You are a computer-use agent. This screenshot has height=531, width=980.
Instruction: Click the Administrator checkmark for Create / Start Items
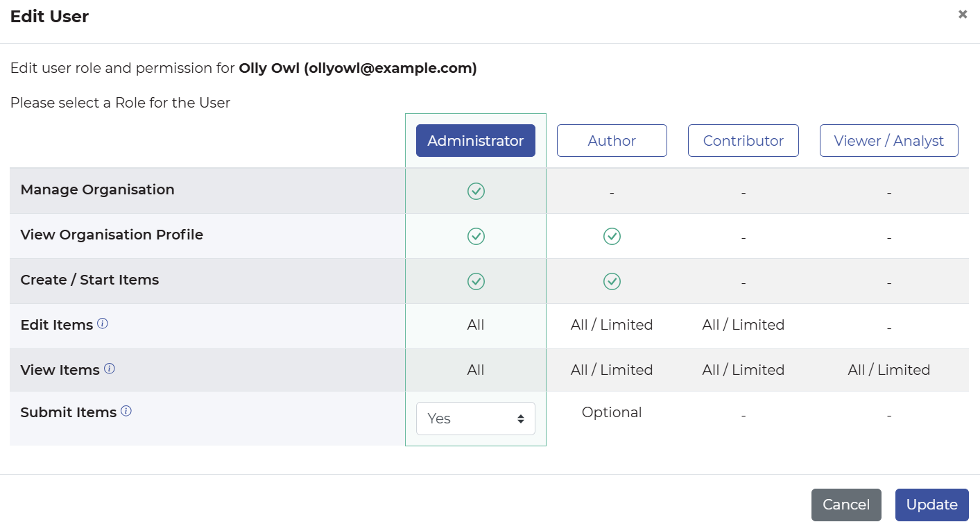475,281
